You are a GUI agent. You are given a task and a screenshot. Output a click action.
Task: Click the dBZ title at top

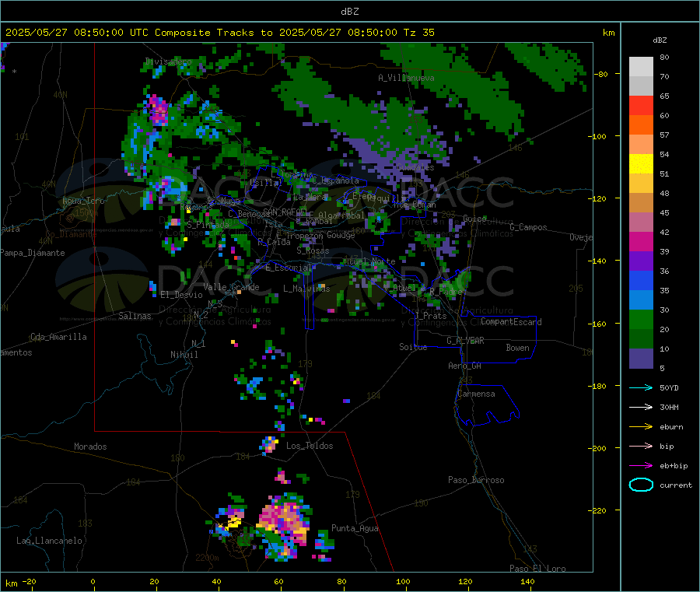tap(349, 12)
